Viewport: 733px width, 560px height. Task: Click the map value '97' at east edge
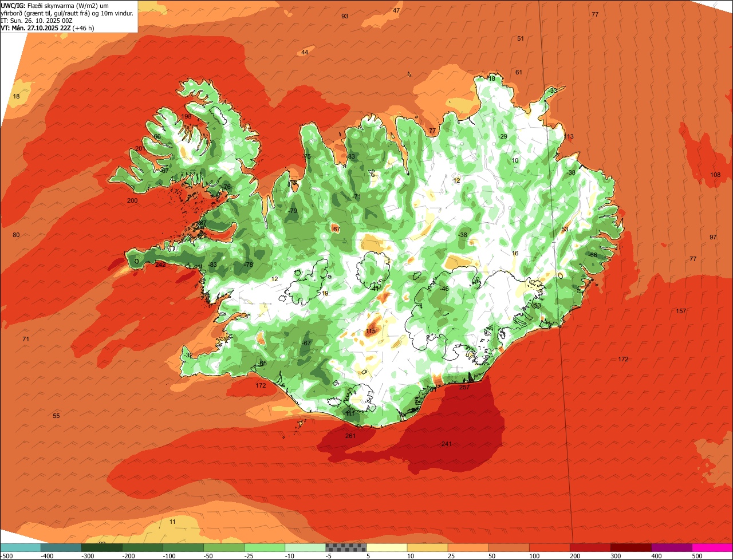point(713,237)
